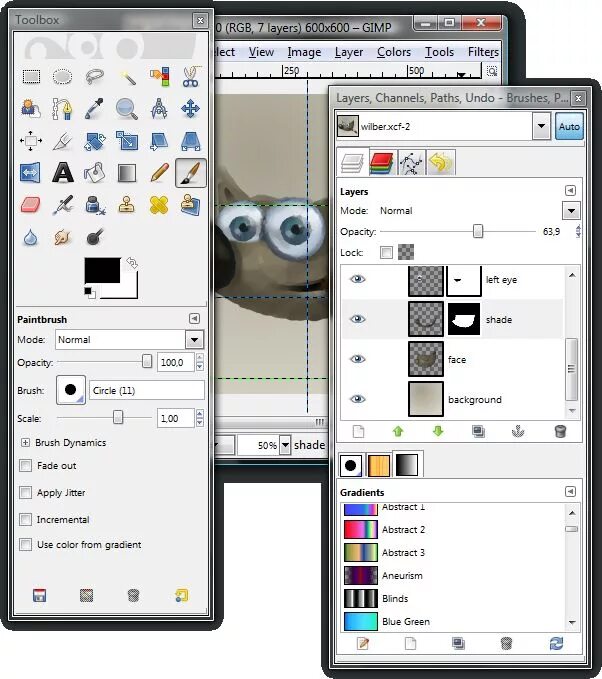Swap foreground and background colors
This screenshot has width=602, height=679.
132,262
